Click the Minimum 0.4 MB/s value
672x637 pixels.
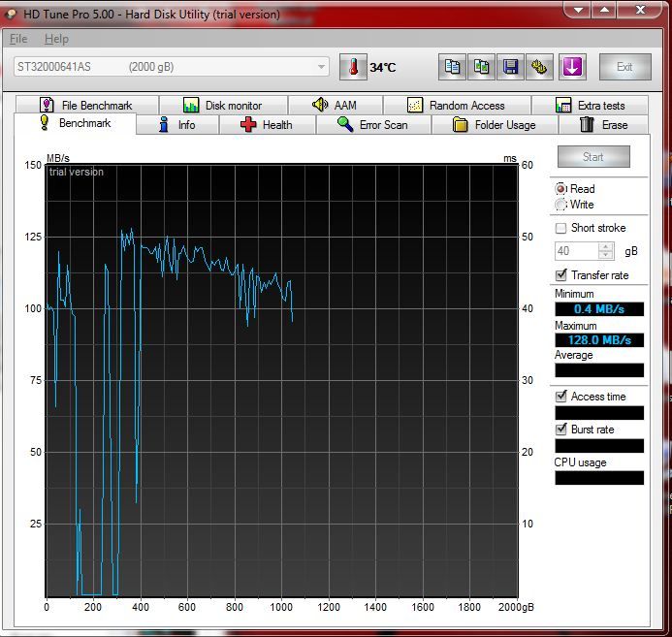click(599, 309)
